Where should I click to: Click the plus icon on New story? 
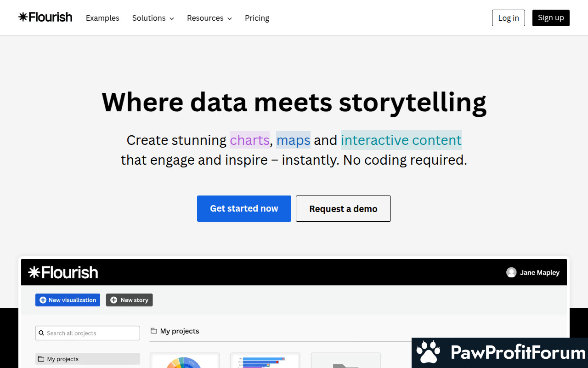click(x=114, y=300)
